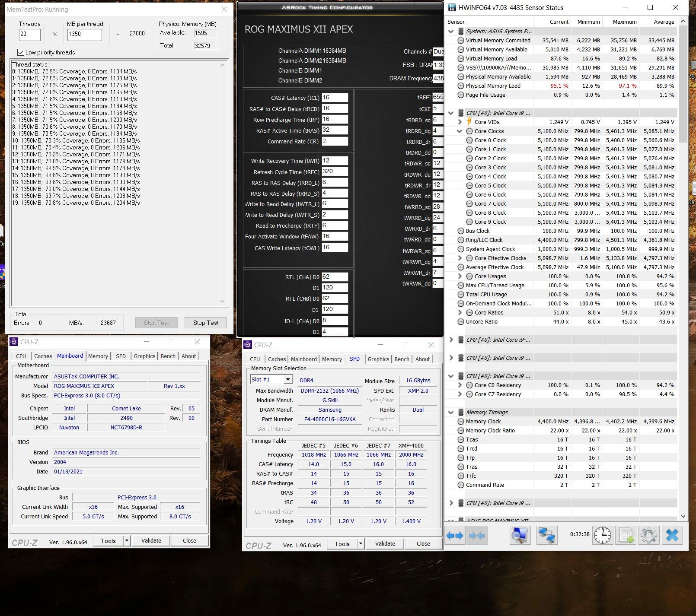The image size is (696, 616).
Task: Collapse the Core Clocks group
Action: coord(460,131)
